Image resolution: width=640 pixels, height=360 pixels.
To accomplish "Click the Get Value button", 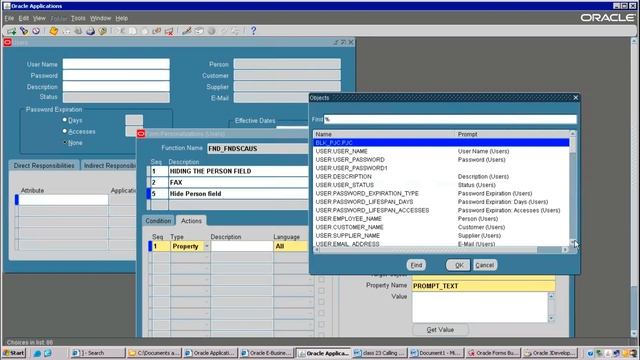I will [440, 329].
